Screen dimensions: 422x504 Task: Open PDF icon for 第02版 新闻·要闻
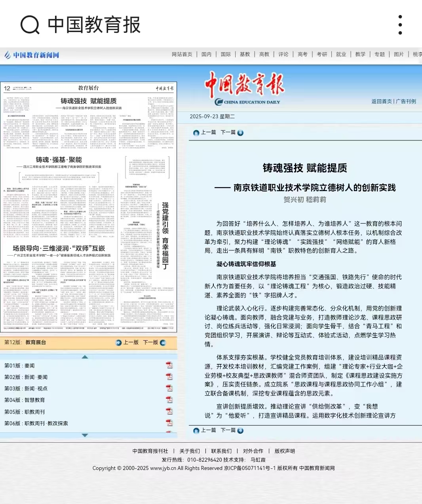pyautogui.click(x=169, y=377)
